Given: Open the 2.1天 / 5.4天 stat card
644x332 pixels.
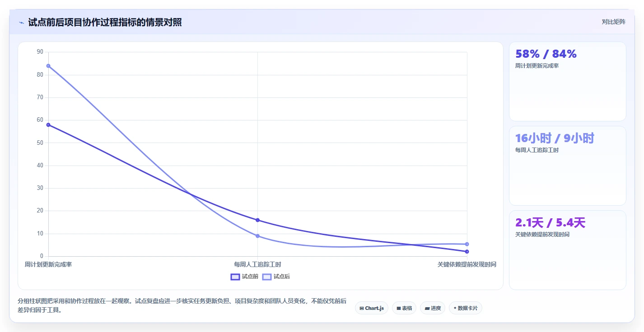Looking at the screenshot, I should [568, 250].
